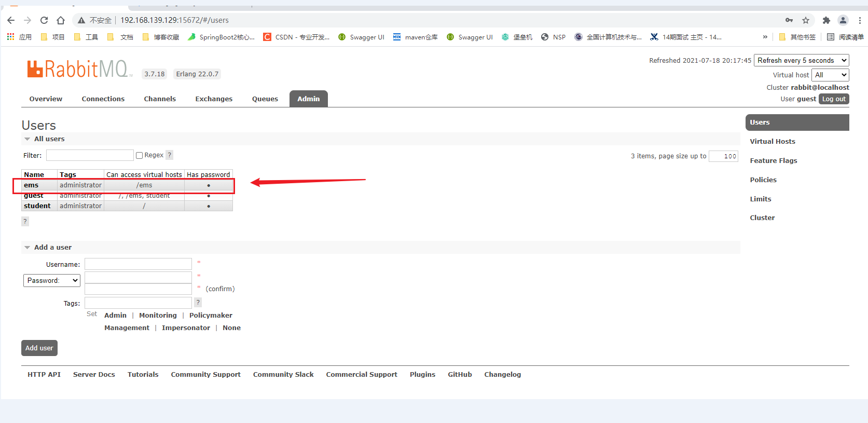
Task: Open the 文档 bookmarks folder
Action: [x=120, y=37]
